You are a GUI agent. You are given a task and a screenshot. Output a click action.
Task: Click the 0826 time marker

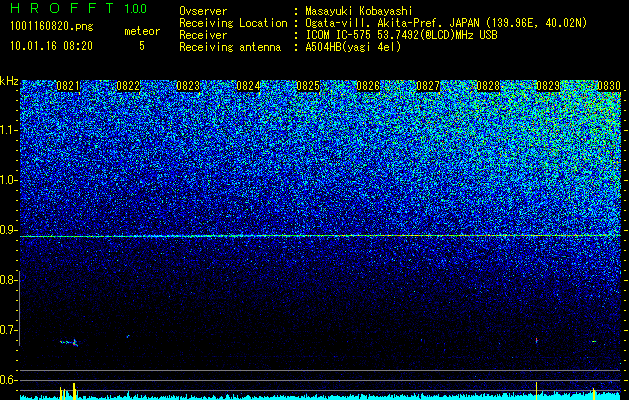point(368,86)
